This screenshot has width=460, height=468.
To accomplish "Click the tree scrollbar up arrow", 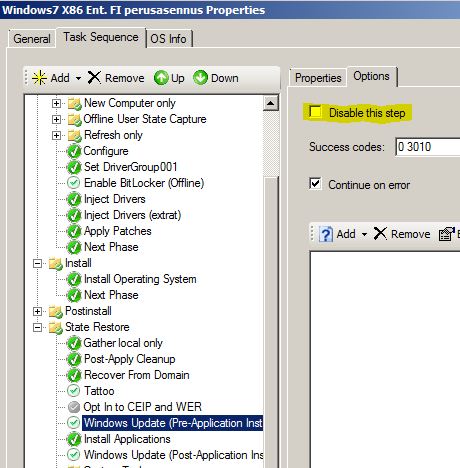I will pos(271,103).
